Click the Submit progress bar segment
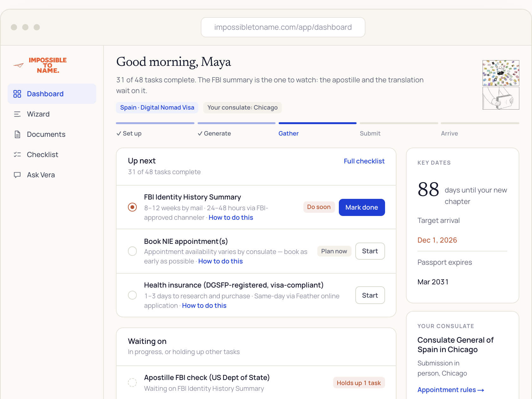The image size is (532, 399). pyautogui.click(x=399, y=123)
